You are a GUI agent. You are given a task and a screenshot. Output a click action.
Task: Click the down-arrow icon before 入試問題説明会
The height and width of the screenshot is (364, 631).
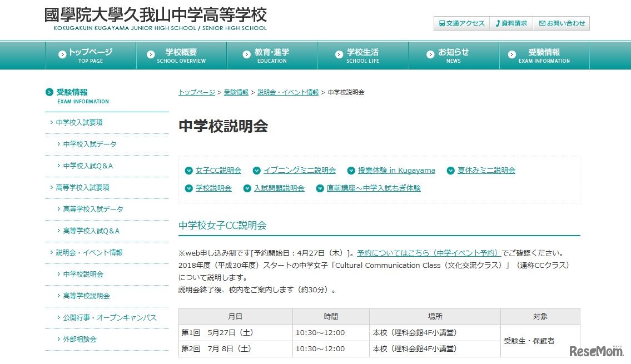247,188
